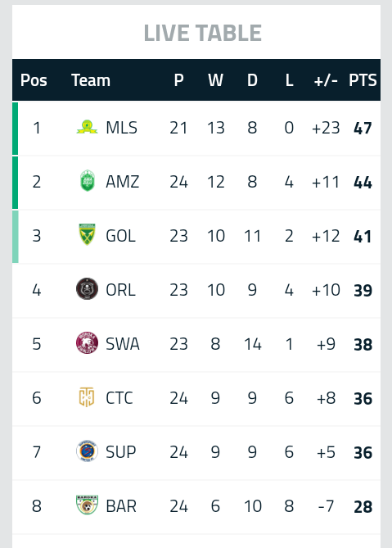Click the Mamelodi Sundowns MLS crest
Screen dimensions: 392x548
pos(87,128)
